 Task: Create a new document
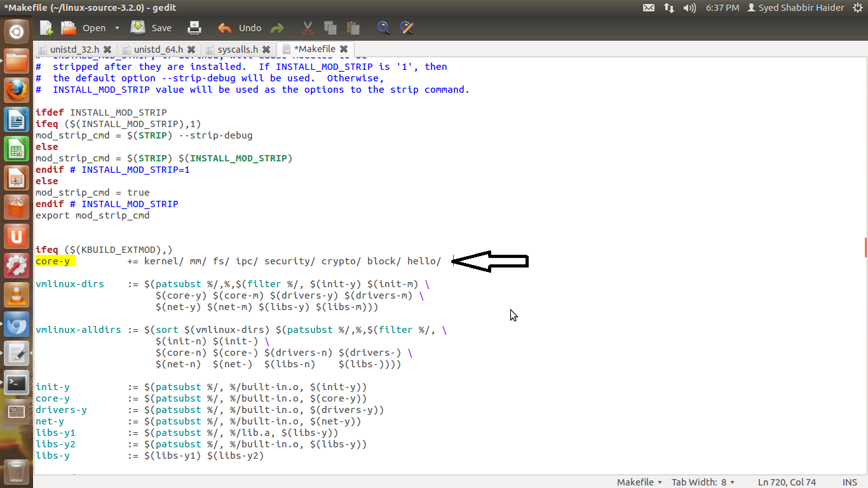45,28
